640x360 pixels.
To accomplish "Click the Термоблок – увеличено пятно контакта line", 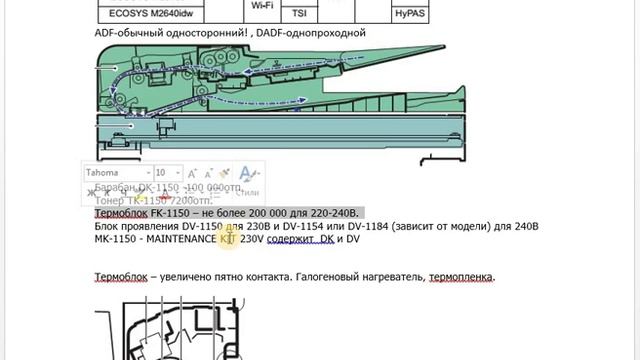I will (295, 277).
